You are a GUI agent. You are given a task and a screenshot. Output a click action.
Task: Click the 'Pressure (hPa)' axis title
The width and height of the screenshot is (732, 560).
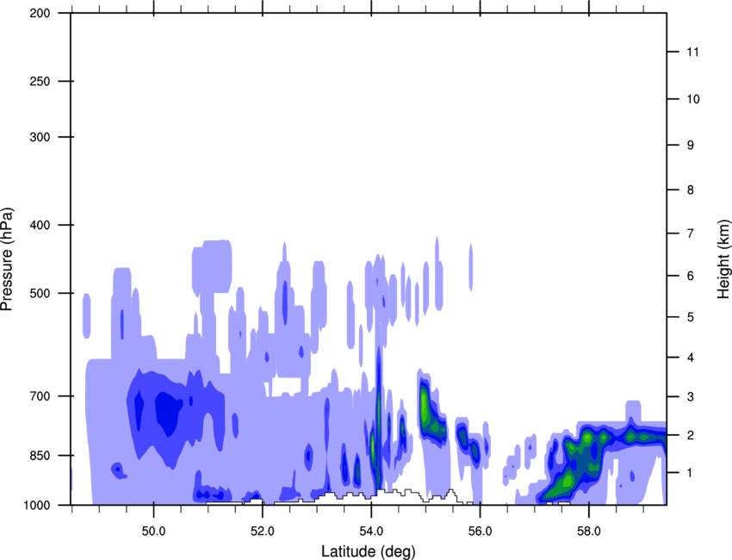pos(7,258)
